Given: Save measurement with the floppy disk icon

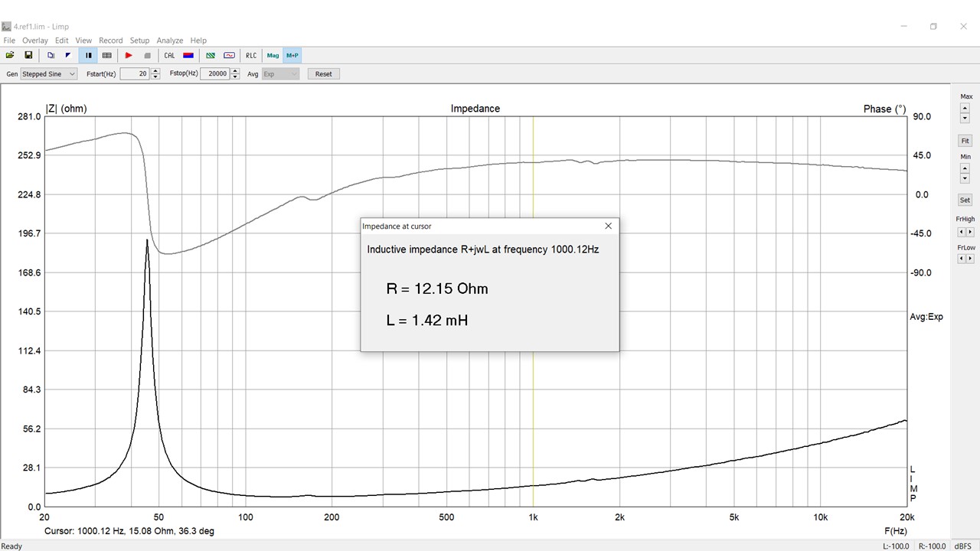Looking at the screenshot, I should pyautogui.click(x=28, y=55).
